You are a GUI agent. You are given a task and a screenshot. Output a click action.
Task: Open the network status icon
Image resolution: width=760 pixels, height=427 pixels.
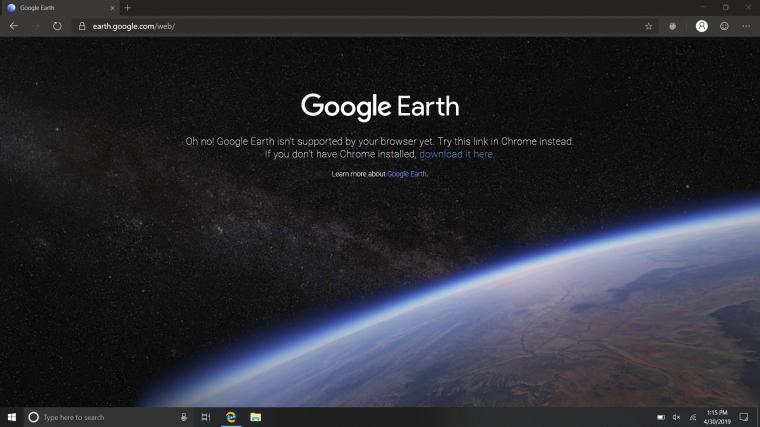coord(693,417)
